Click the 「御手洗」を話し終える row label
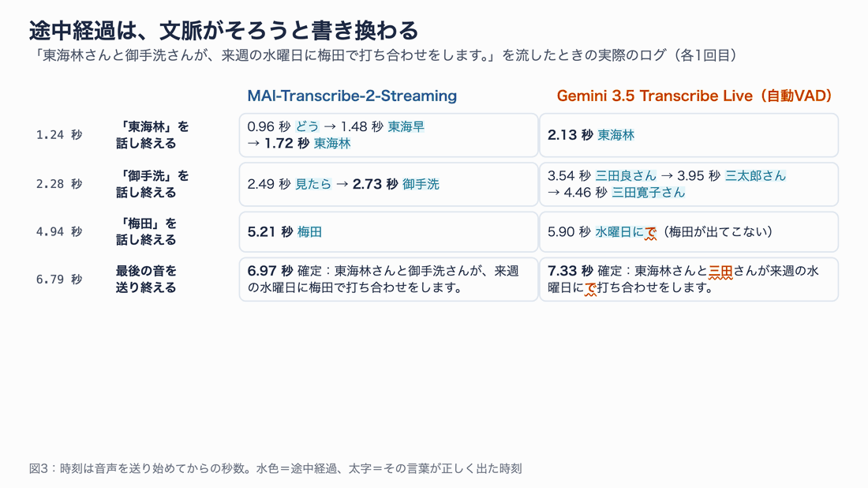 pos(152,184)
